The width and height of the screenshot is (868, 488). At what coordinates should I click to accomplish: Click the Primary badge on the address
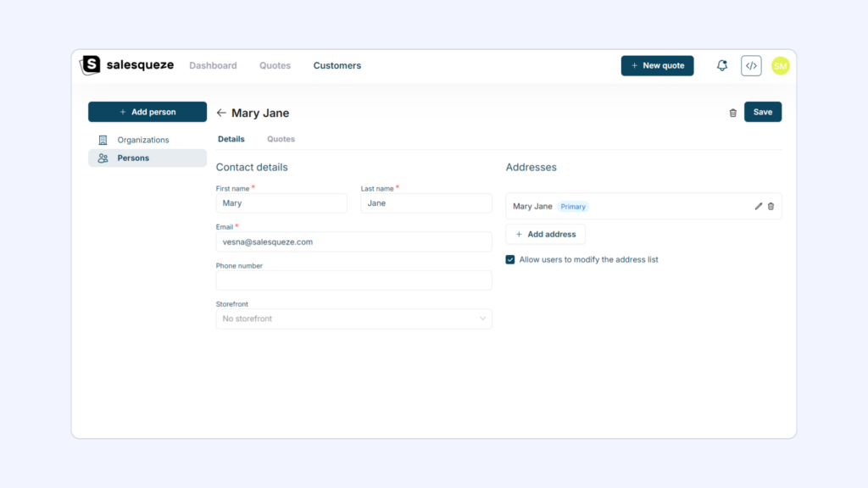[x=573, y=207]
